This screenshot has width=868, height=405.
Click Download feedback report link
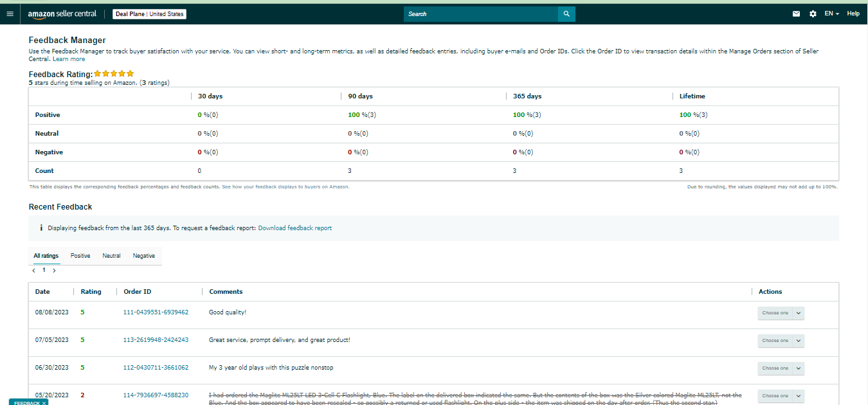pyautogui.click(x=295, y=228)
